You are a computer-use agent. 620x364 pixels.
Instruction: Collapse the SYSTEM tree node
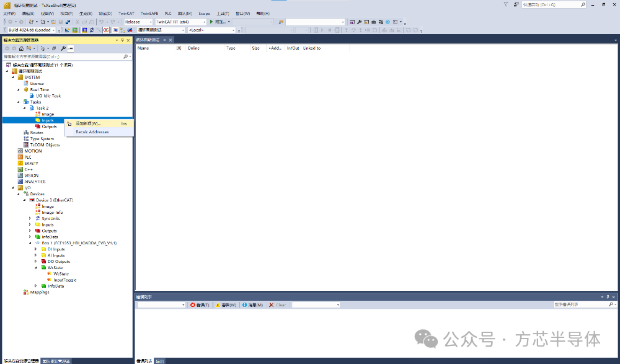[x=12, y=78]
